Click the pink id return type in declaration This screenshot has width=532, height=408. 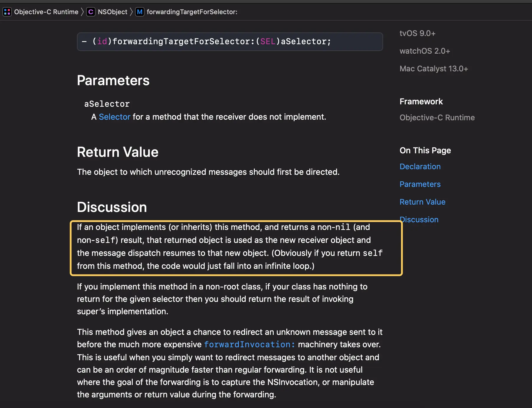[x=102, y=42]
